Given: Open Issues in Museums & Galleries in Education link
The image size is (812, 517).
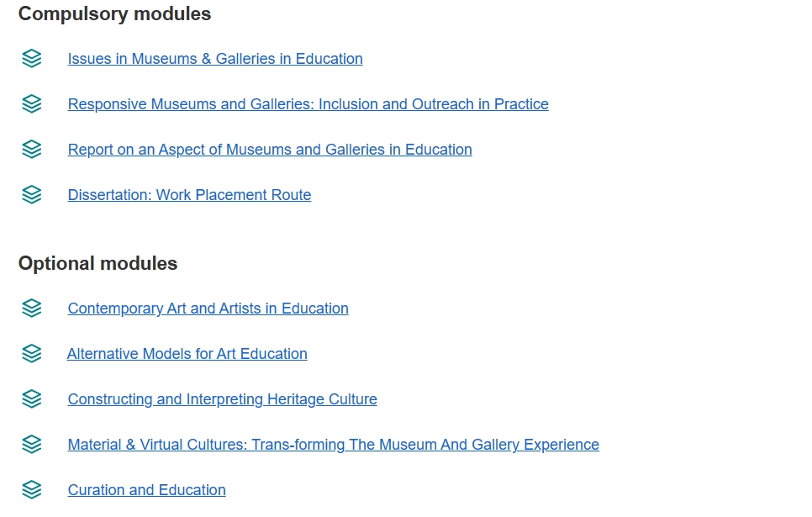Looking at the screenshot, I should pos(215,59).
